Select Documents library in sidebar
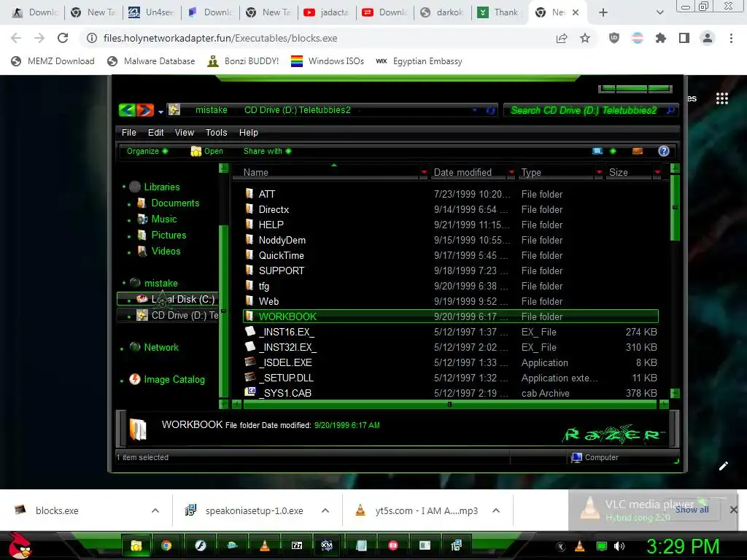 click(x=175, y=203)
